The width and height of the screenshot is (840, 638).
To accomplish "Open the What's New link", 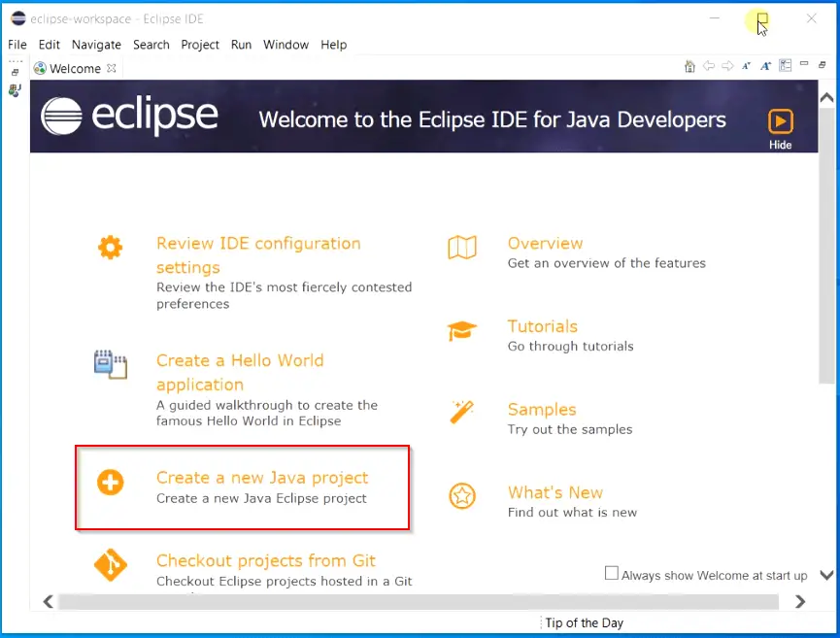I will pyautogui.click(x=555, y=492).
